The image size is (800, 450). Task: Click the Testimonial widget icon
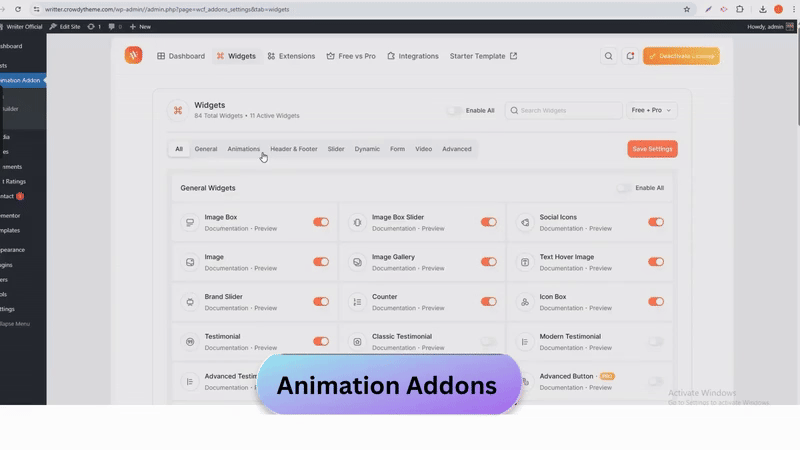point(190,342)
